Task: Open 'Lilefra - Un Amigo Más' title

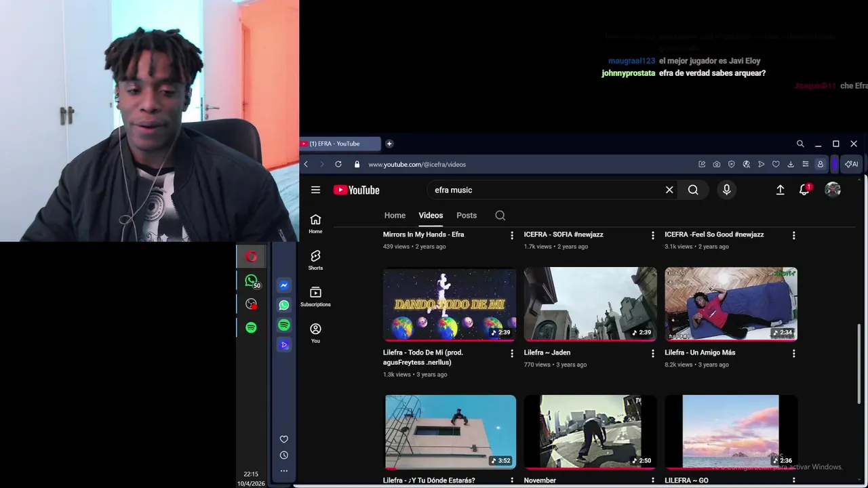Action: 700,352
